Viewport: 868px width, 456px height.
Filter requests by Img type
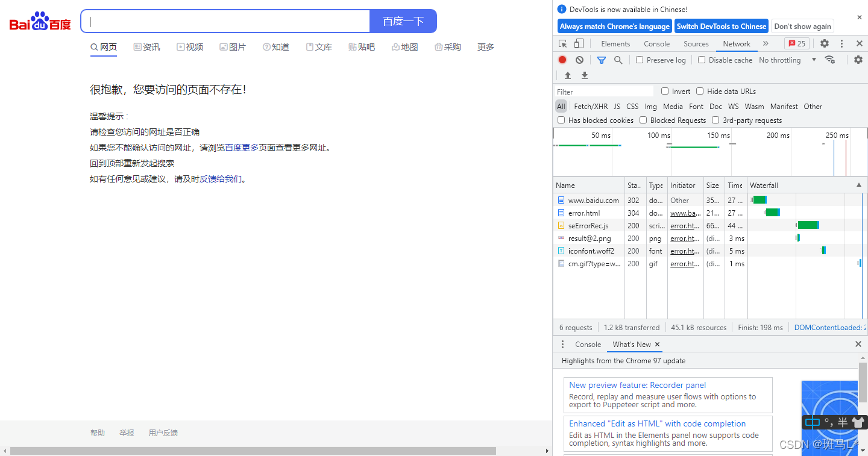[x=650, y=106]
